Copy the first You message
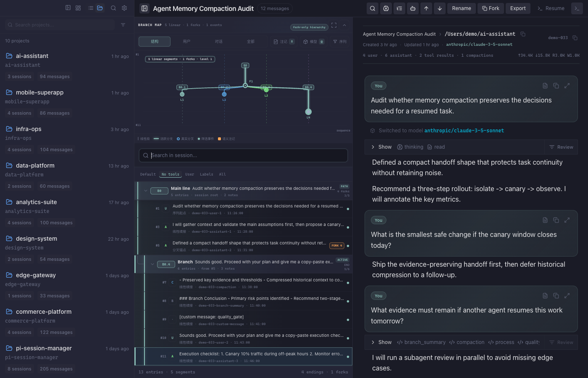 pyautogui.click(x=556, y=86)
